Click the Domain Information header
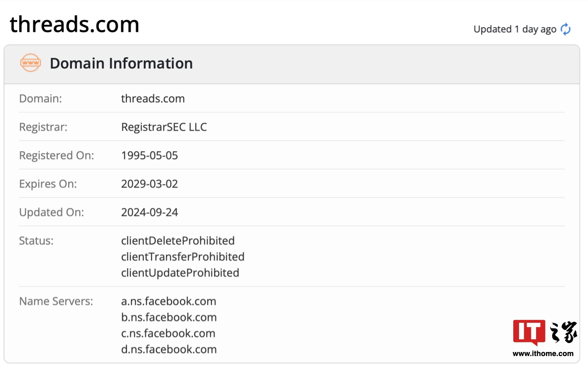The width and height of the screenshot is (588, 370). point(121,64)
